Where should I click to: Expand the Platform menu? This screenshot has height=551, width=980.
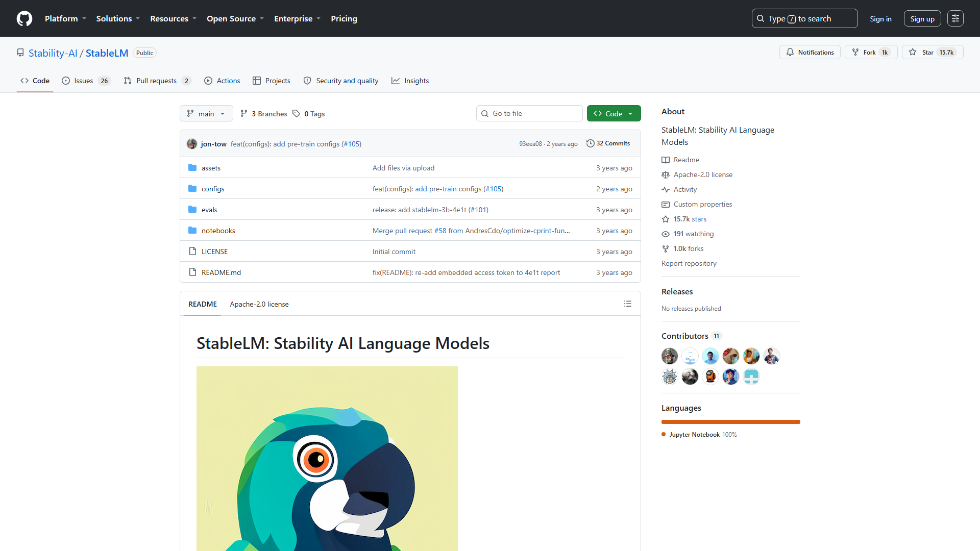(x=65, y=18)
